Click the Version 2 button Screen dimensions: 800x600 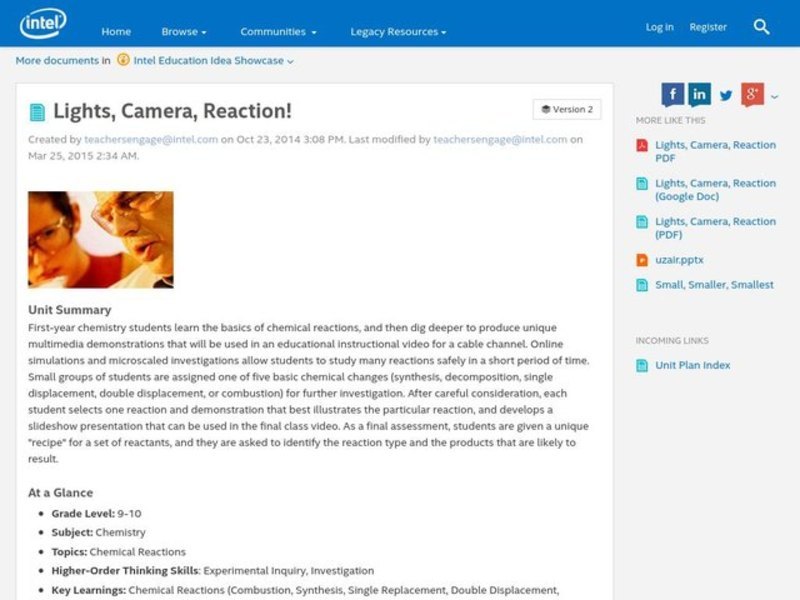pyautogui.click(x=566, y=109)
